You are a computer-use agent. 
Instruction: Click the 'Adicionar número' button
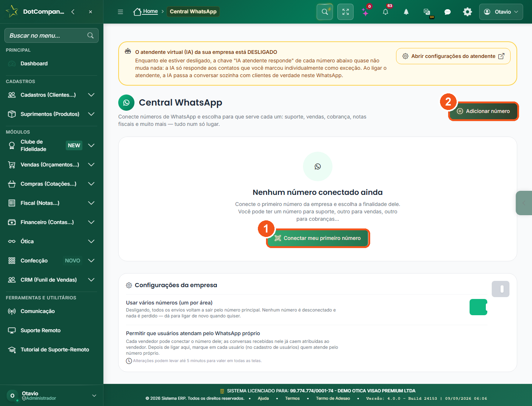coord(484,111)
